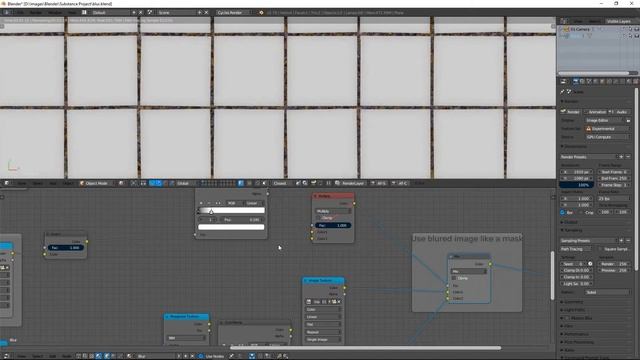
Task: Open Add menu in node editor header
Action: click(52, 356)
